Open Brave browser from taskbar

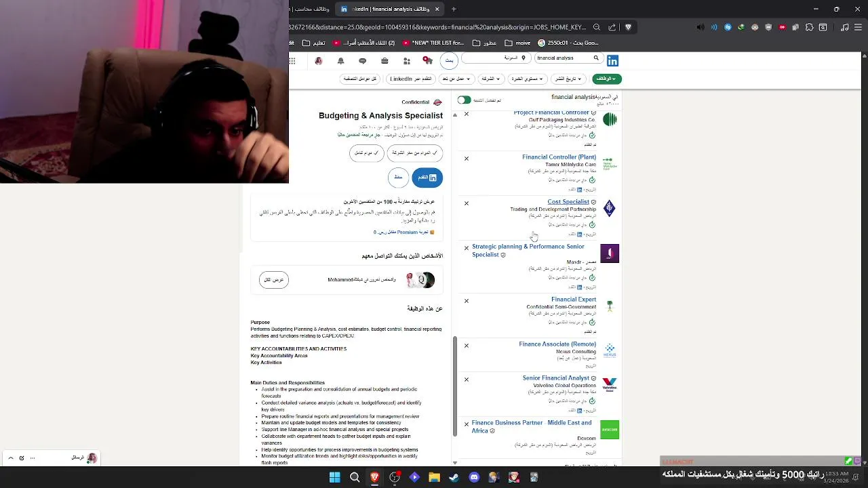[374, 477]
